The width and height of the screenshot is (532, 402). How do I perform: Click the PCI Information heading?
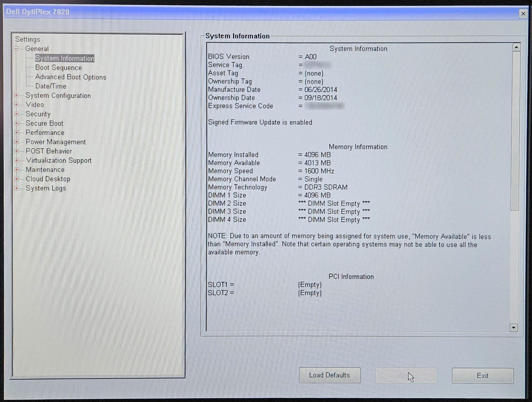coord(351,277)
